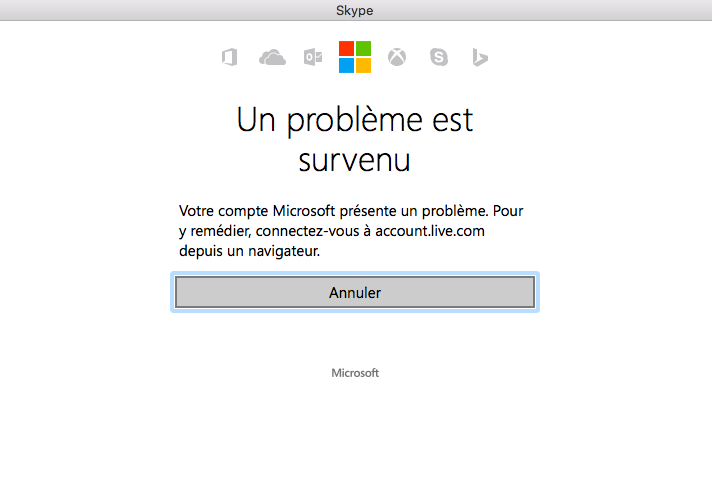Viewport: 712px width, 490px height.
Task: Select the Xbox sphere icon
Action: (x=397, y=57)
